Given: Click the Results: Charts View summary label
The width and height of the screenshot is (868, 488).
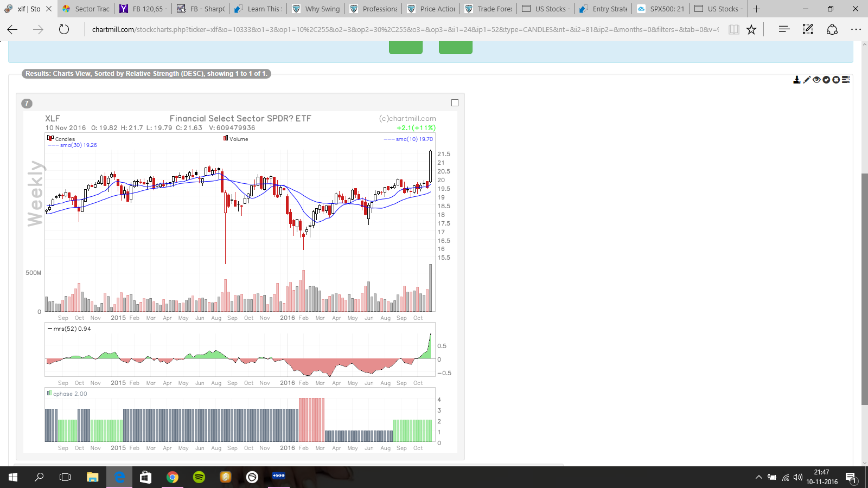Looking at the screenshot, I should point(146,74).
